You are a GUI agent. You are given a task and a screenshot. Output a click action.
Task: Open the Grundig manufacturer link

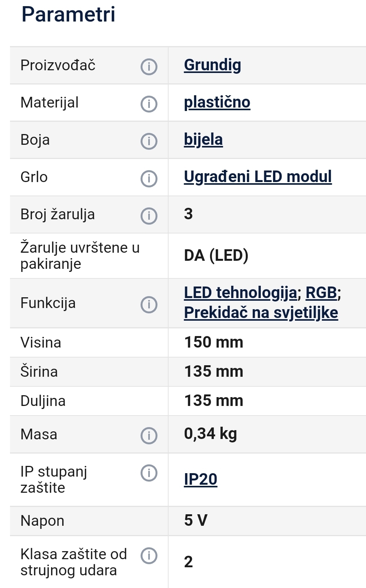pos(212,65)
